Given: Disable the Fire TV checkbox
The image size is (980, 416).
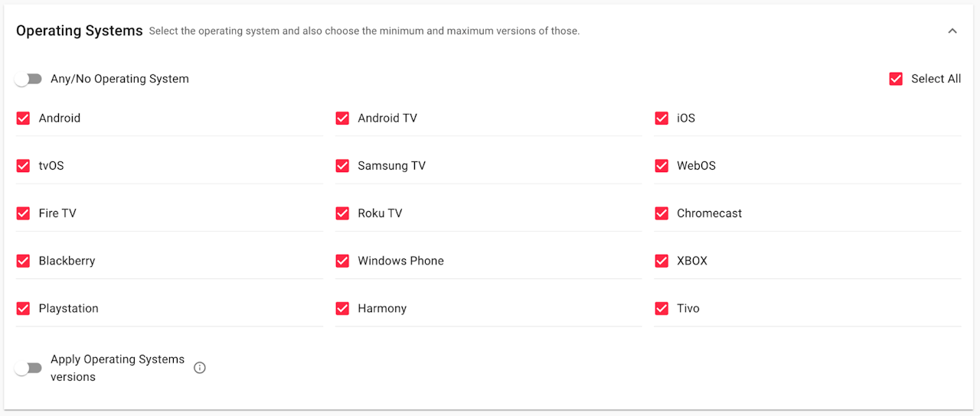Looking at the screenshot, I should 24,213.
